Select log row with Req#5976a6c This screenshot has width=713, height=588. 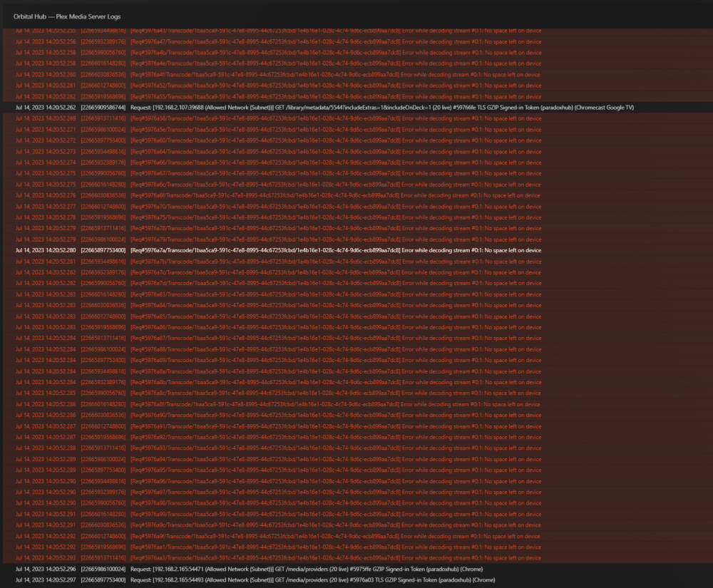click(356, 185)
